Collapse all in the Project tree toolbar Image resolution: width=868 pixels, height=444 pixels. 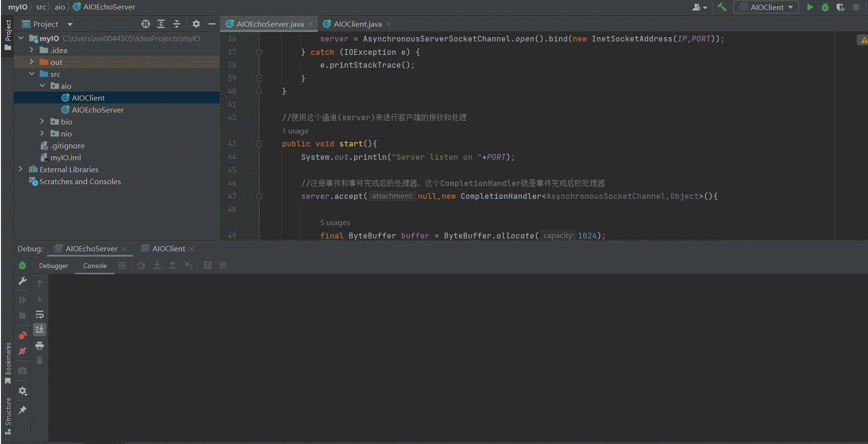[177, 24]
